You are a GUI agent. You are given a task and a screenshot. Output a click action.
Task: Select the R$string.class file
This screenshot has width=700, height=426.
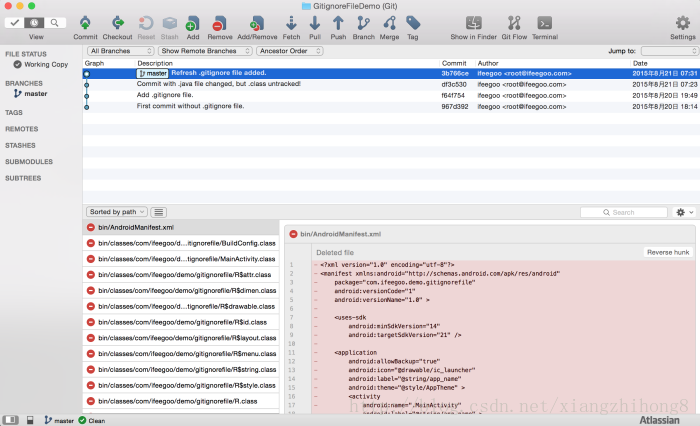[181, 370]
